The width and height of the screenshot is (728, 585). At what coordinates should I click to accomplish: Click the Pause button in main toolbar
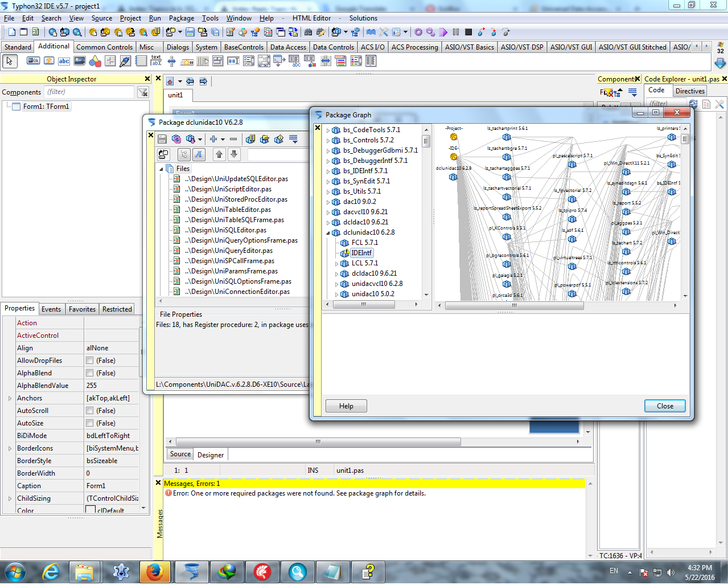pyautogui.click(x=456, y=32)
